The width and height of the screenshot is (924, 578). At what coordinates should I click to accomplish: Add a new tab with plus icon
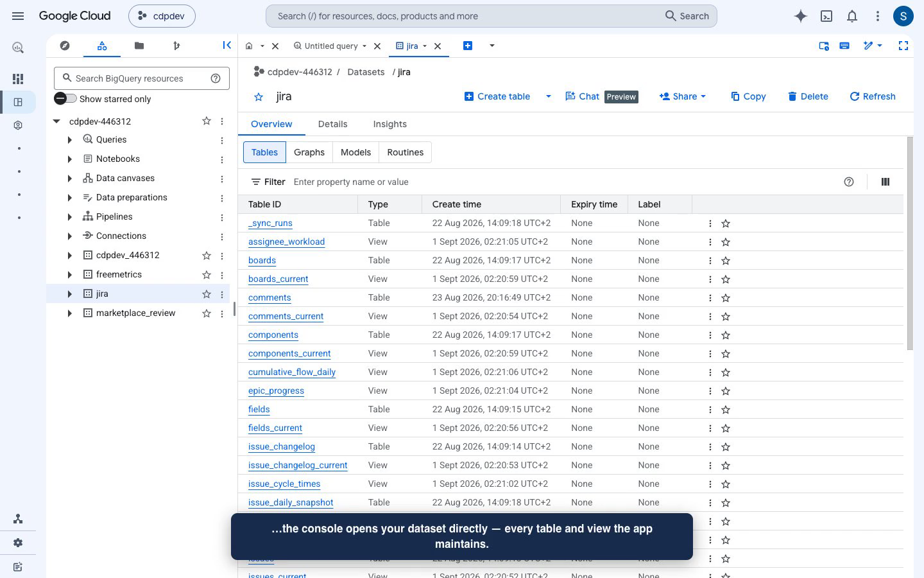[468, 46]
